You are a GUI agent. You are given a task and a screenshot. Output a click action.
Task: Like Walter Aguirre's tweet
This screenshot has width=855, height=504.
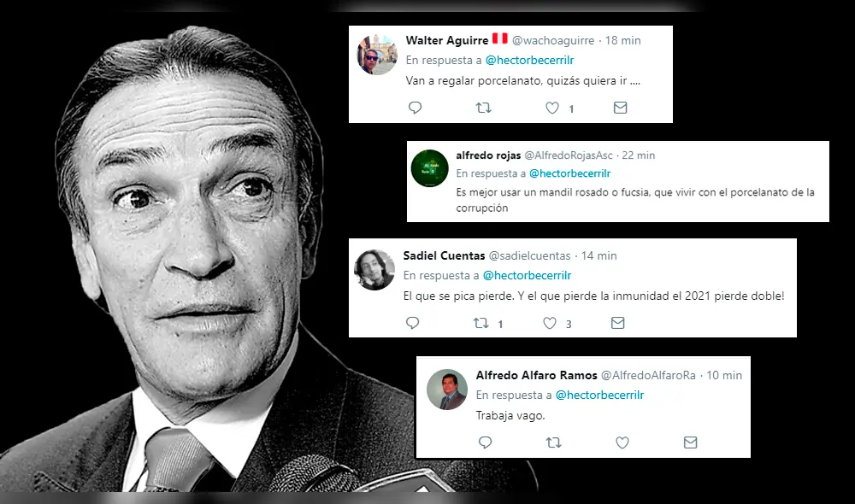click(x=552, y=108)
